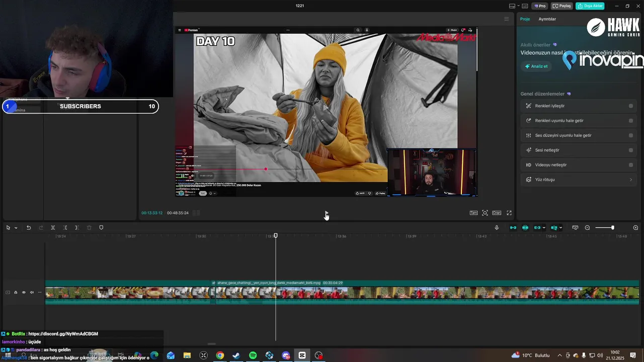This screenshot has width=644, height=362.
Task: Zoom out the timeline
Action: coord(587,228)
